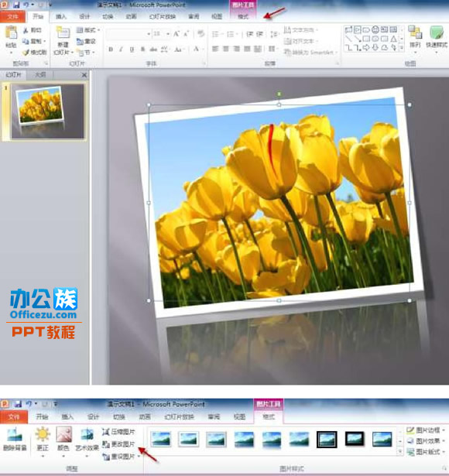Screen dimensions: 449x476
Task: Click Clear Formatting icon in font group
Action: (201, 33)
